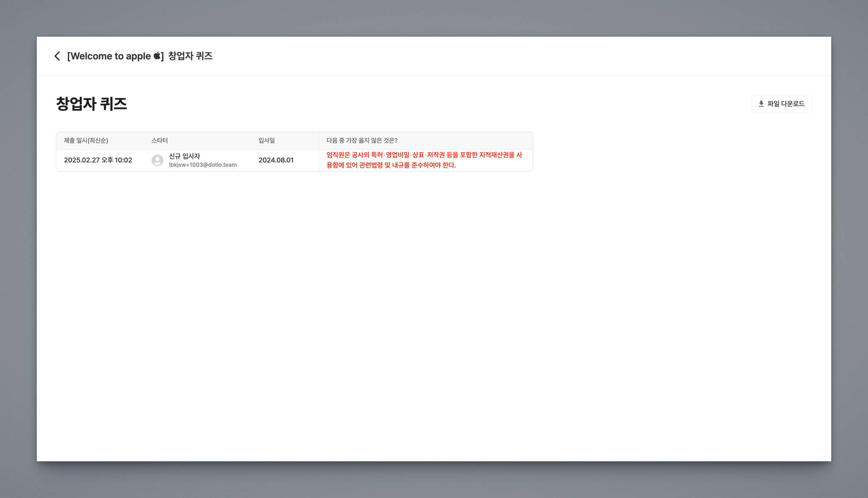Screen dimensions: 868x498
Task: Click the 스타터 column header
Action: [159, 140]
